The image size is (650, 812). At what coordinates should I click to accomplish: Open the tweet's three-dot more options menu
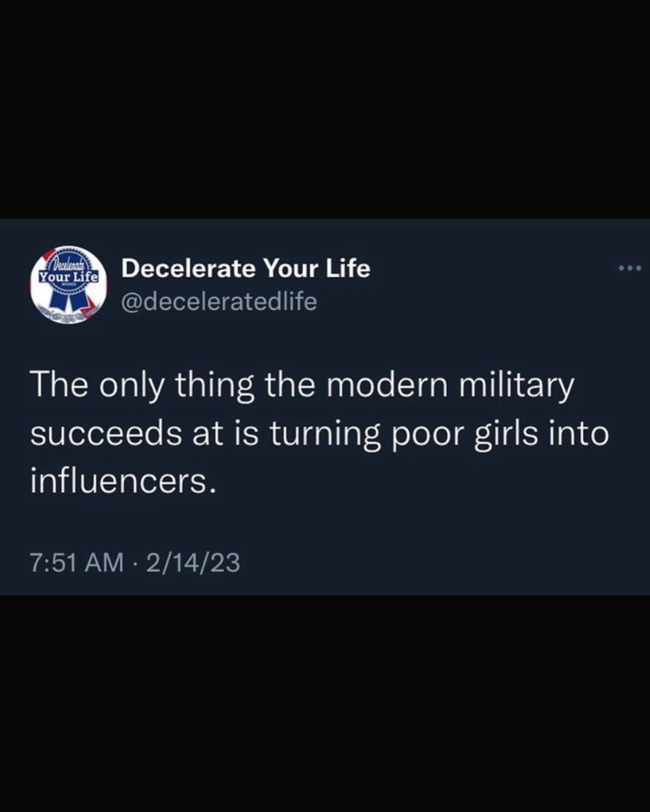(x=629, y=268)
